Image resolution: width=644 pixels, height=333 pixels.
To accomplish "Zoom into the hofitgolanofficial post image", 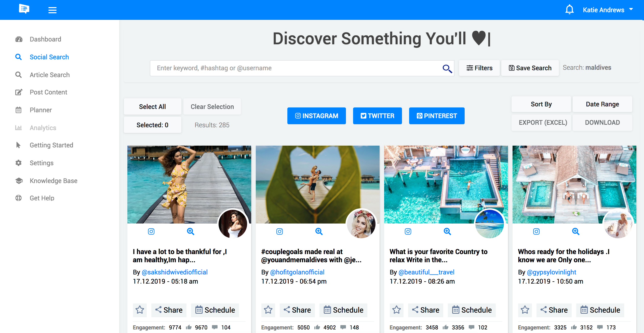I will click(319, 231).
